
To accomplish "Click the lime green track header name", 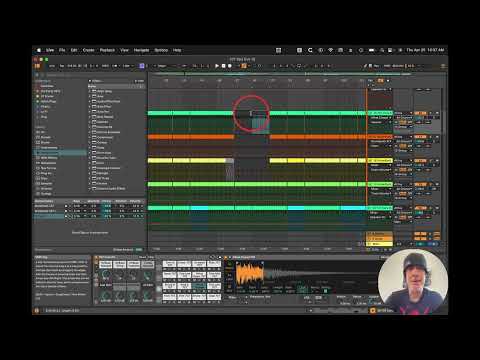I will tap(380, 184).
